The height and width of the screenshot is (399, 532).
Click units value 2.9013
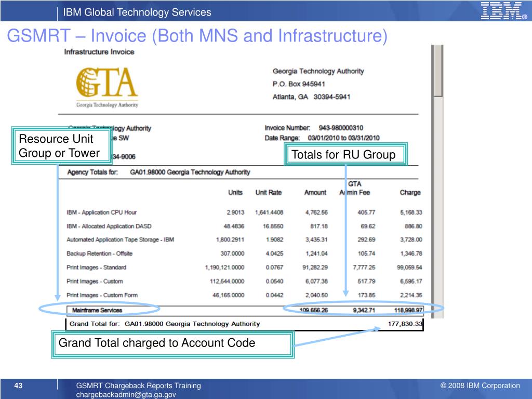(235, 212)
